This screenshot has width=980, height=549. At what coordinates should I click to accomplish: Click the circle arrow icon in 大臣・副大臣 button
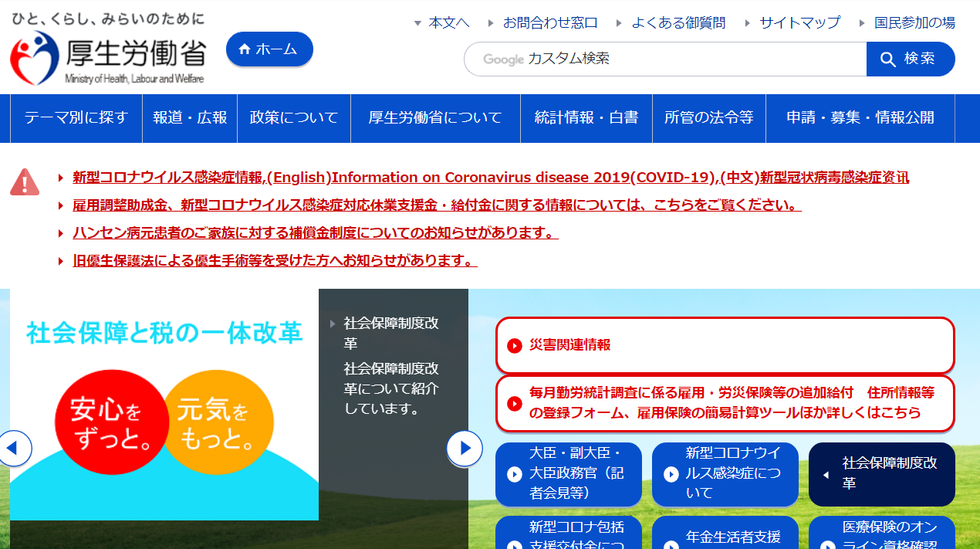515,474
